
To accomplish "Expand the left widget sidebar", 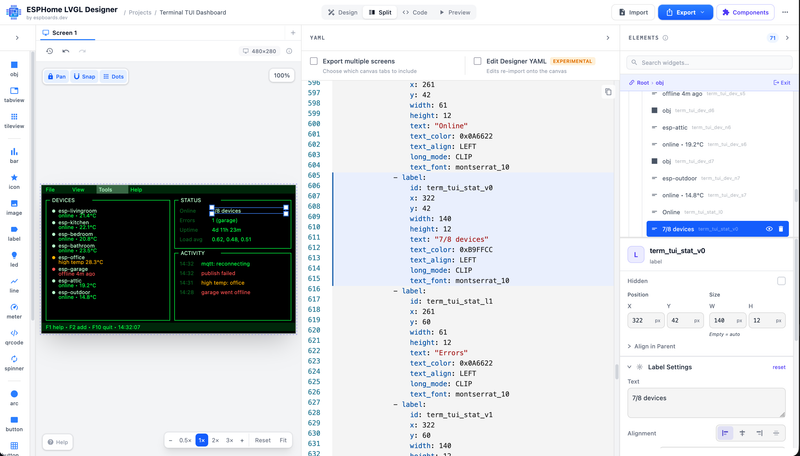I will click(17, 38).
